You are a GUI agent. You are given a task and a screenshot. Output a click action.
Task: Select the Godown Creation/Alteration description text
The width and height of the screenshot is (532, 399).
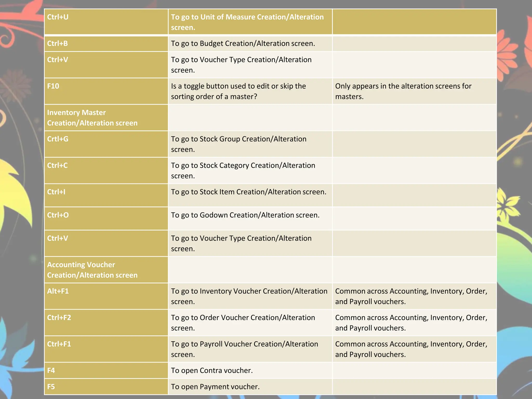click(245, 215)
